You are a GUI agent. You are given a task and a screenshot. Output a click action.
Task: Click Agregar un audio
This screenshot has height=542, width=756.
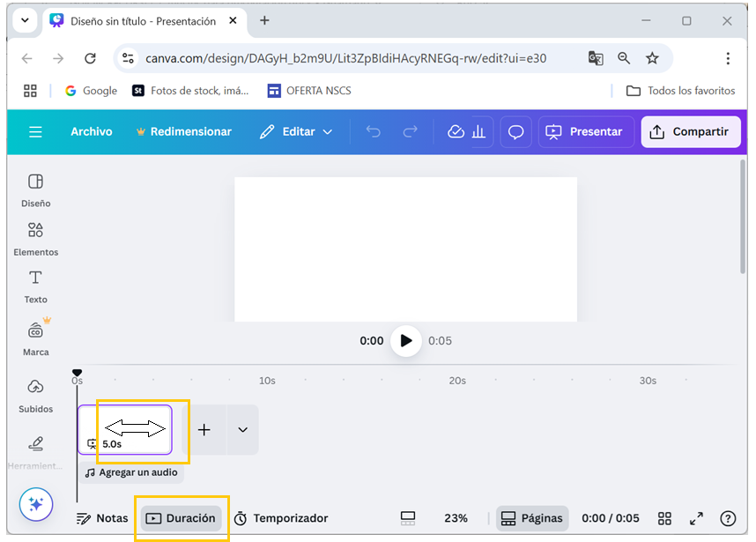[130, 472]
